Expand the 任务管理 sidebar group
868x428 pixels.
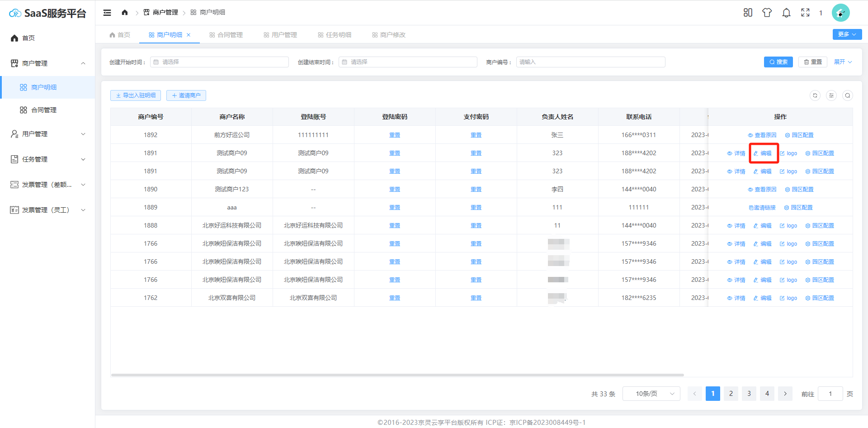point(47,159)
